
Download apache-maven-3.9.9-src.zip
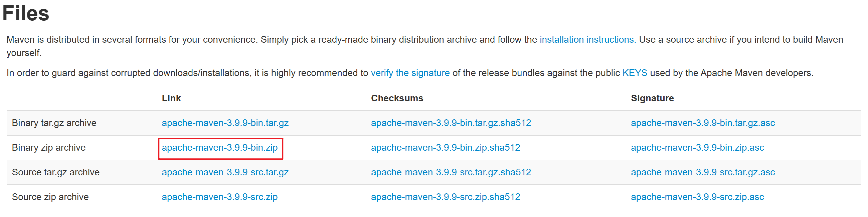click(219, 196)
